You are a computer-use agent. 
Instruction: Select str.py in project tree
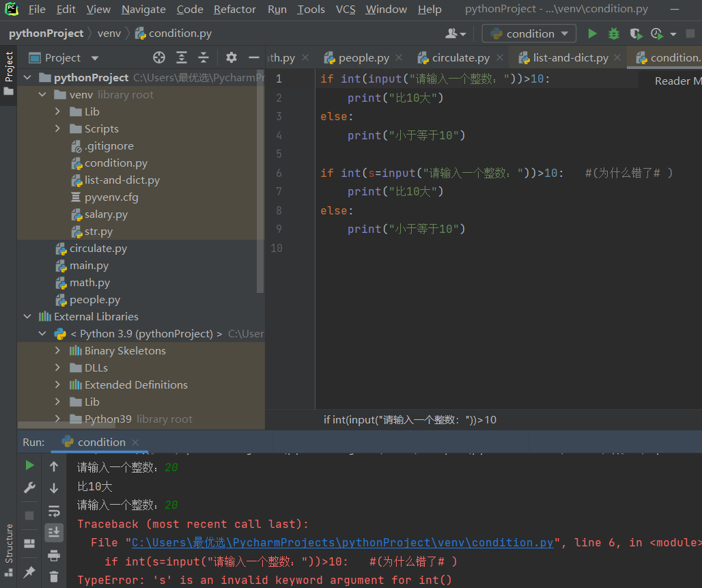click(98, 232)
